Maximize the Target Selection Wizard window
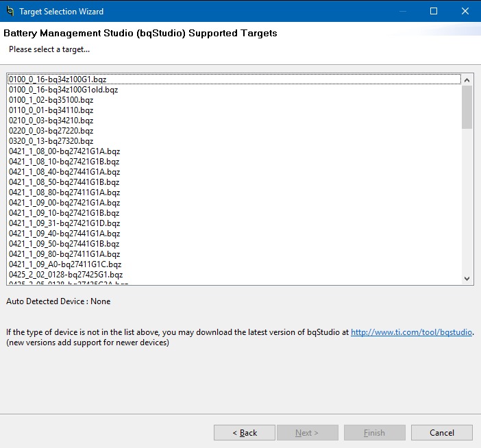 pos(434,12)
